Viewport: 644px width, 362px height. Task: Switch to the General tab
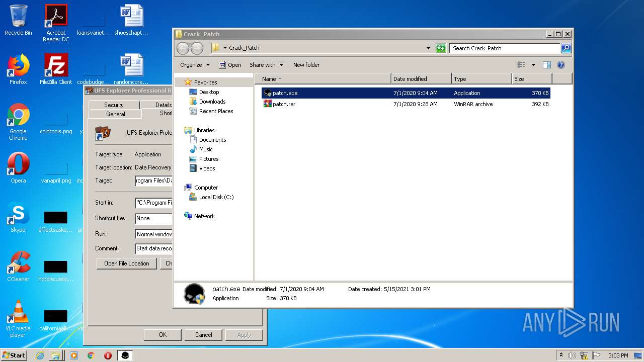(x=115, y=114)
